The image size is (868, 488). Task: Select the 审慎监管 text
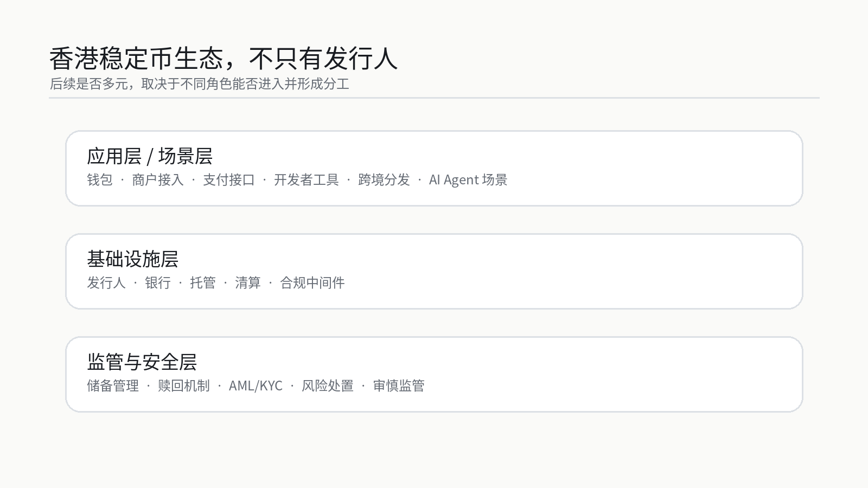399,386
